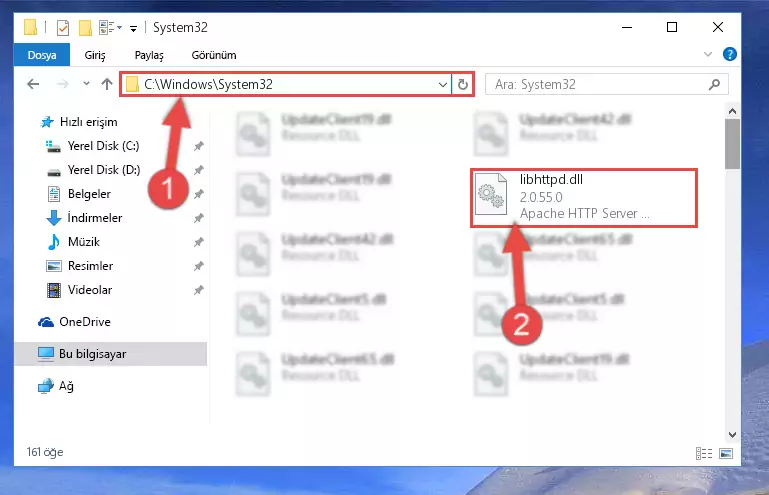Viewport: 769px width, 495px height.
Task: Open the Dosya file menu tab
Action: coord(42,55)
